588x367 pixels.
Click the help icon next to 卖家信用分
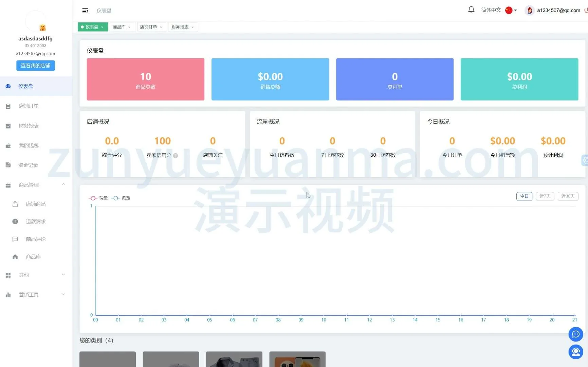(176, 156)
